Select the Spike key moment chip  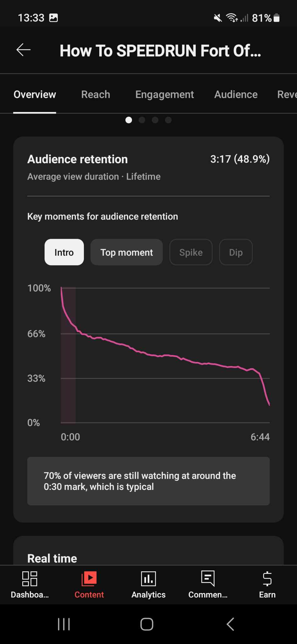click(191, 252)
